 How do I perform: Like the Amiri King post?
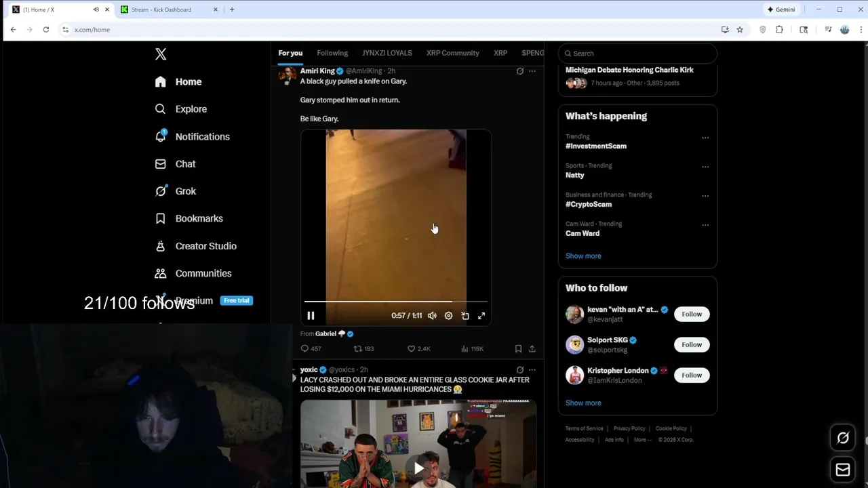pos(418,349)
